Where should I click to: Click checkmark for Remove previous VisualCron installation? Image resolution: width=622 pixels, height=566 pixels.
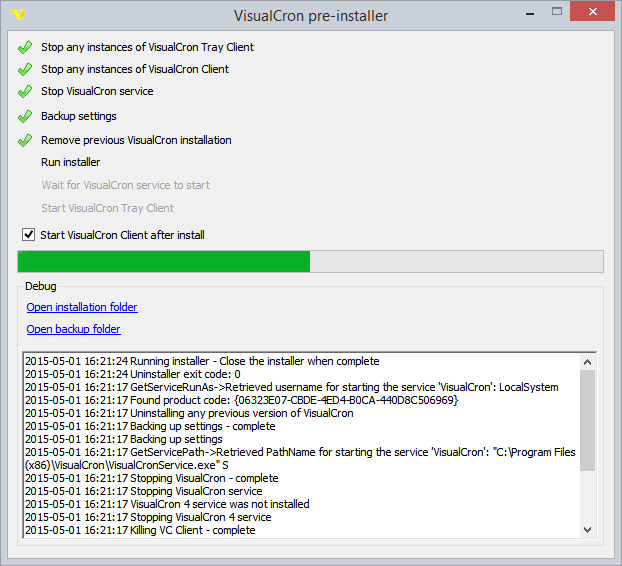[25, 140]
